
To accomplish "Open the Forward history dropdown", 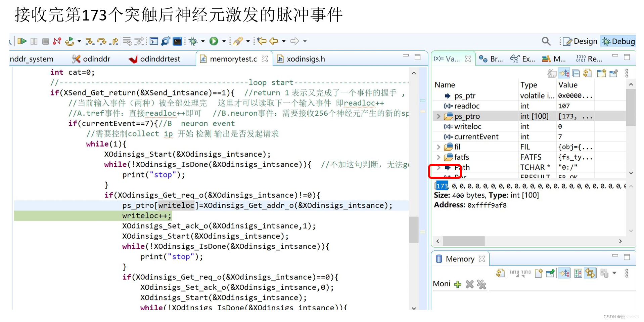I will click(305, 41).
